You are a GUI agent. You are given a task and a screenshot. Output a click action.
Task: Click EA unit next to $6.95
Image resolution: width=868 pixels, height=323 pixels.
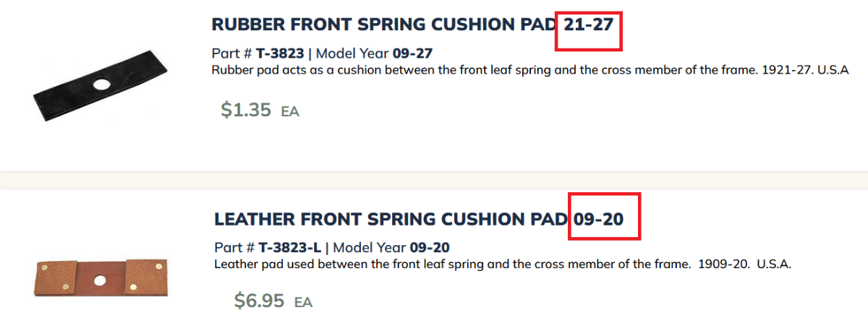303,303
